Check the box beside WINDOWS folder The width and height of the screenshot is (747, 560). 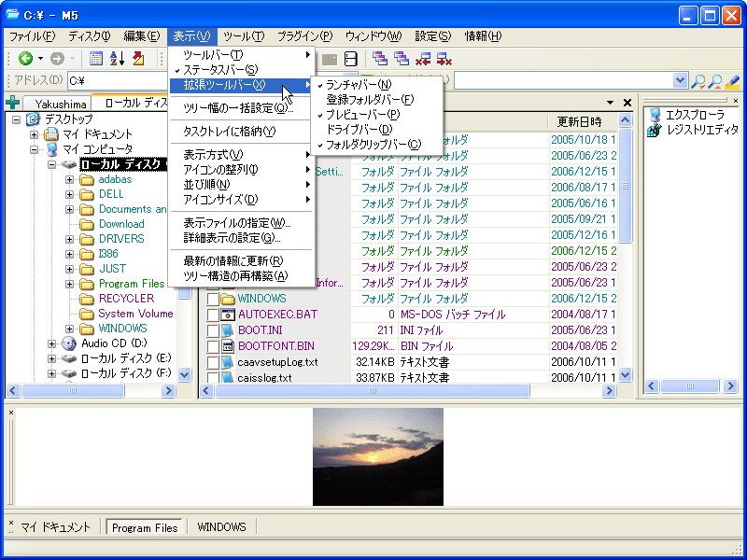click(x=213, y=299)
